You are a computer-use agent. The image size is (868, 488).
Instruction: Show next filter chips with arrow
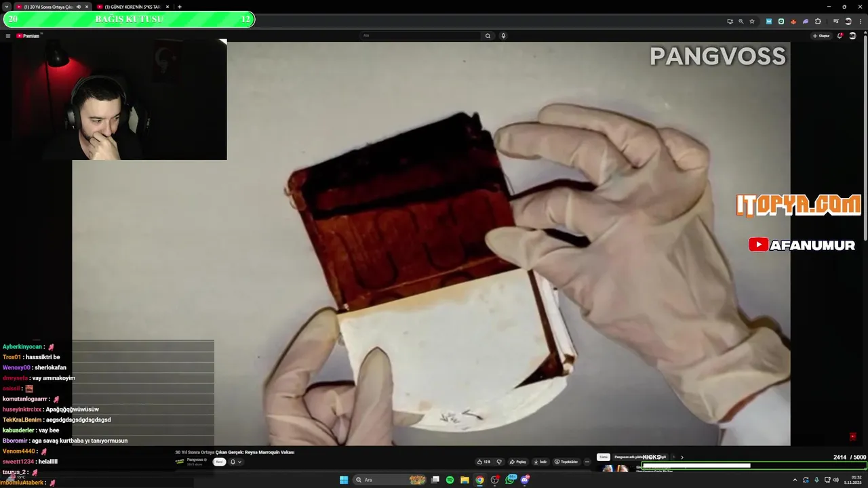coord(682,457)
